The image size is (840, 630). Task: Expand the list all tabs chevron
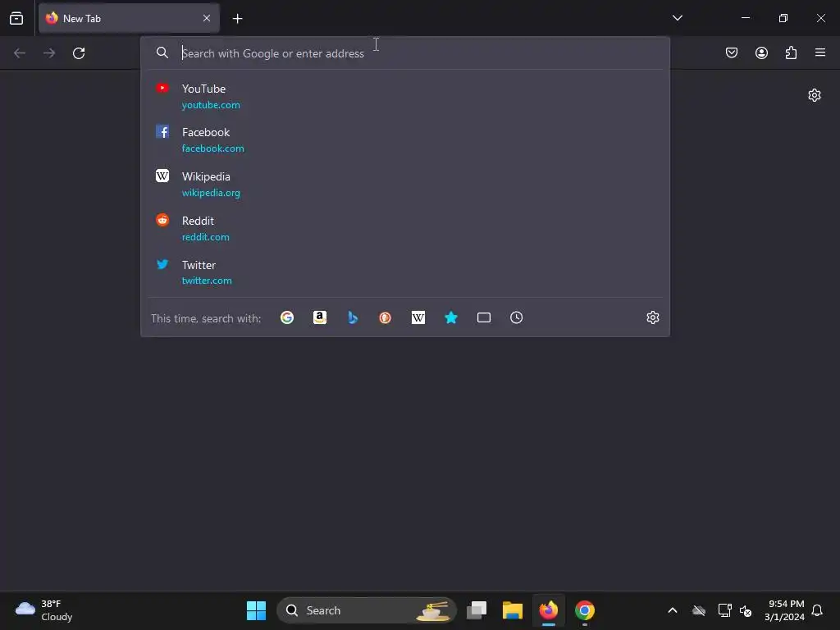click(677, 18)
